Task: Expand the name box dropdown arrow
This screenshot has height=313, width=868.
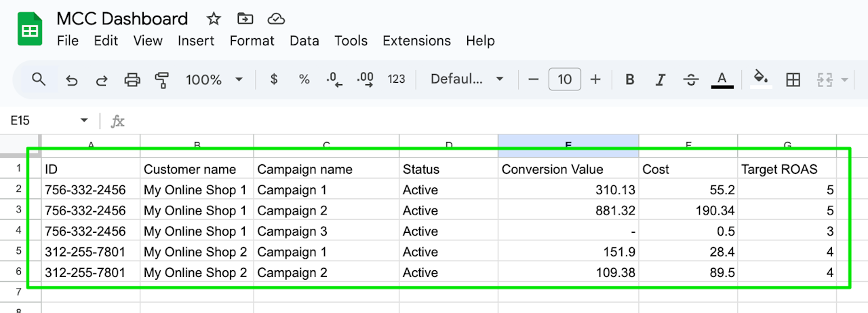Action: click(84, 121)
